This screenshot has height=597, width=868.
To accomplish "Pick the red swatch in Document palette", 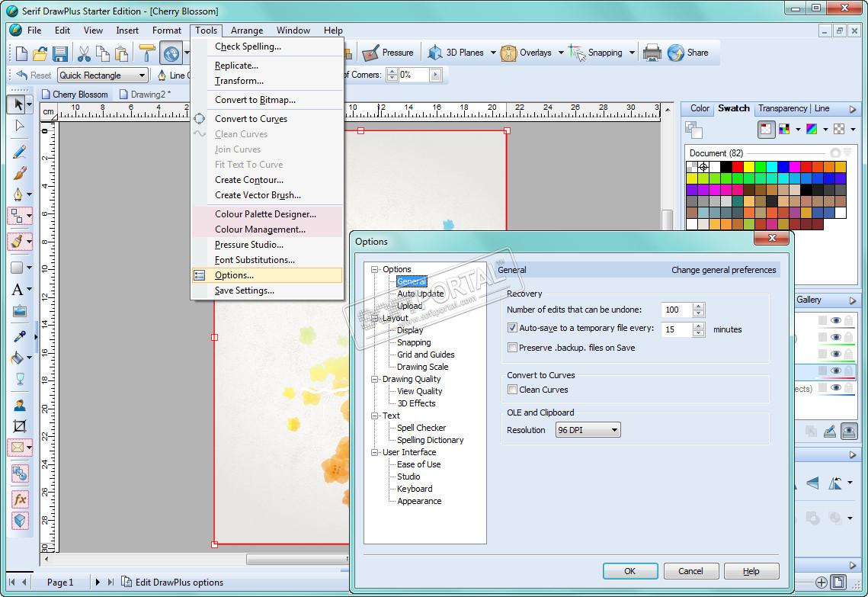I will 738,167.
